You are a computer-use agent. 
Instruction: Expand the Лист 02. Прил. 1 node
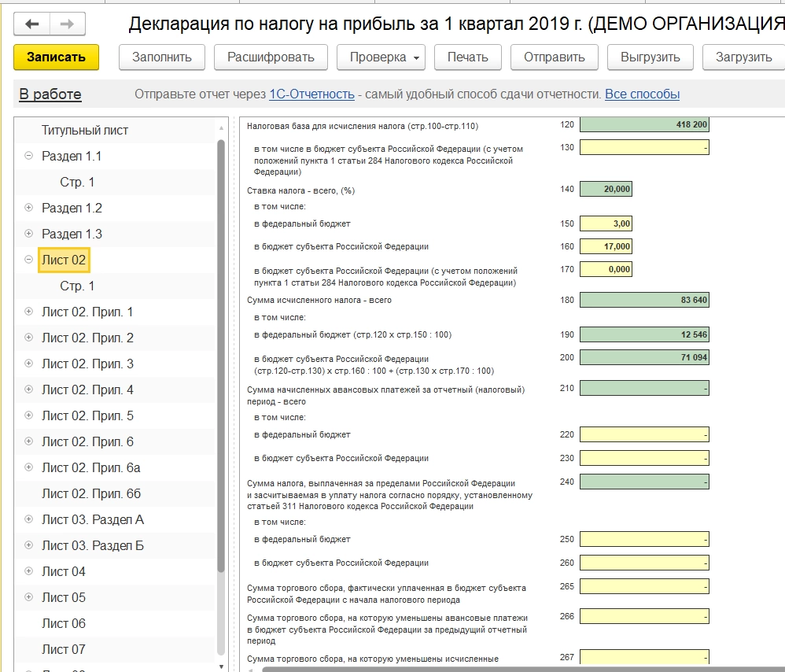tap(29, 312)
